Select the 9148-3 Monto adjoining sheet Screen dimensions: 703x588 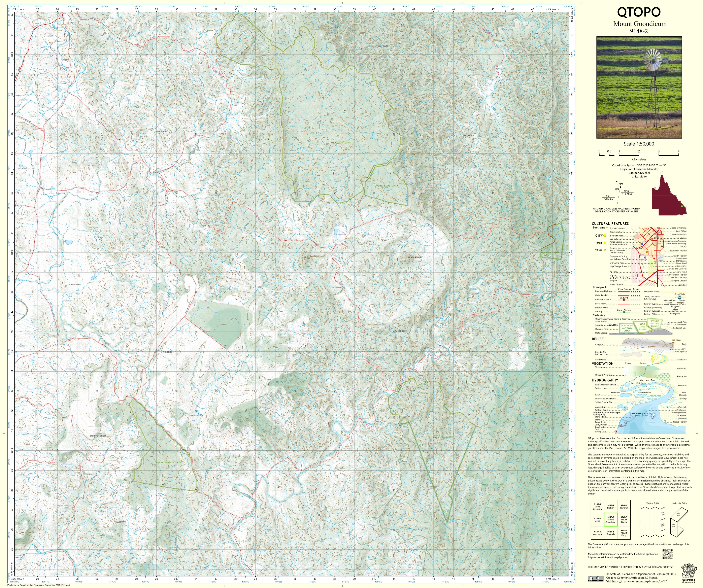(x=597, y=520)
